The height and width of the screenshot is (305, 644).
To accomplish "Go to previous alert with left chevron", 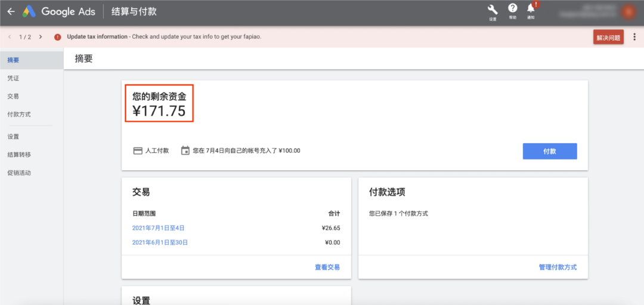I will (x=10, y=36).
